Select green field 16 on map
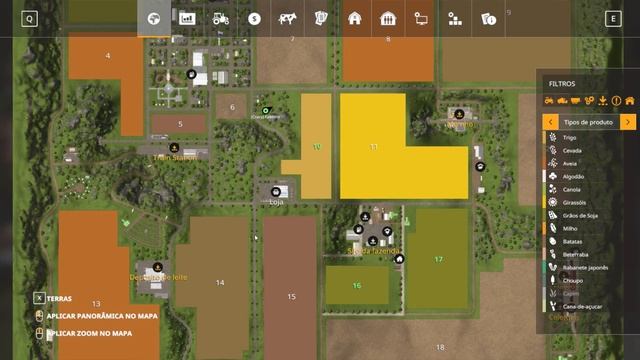This screenshot has height=360, width=640. pos(357,285)
